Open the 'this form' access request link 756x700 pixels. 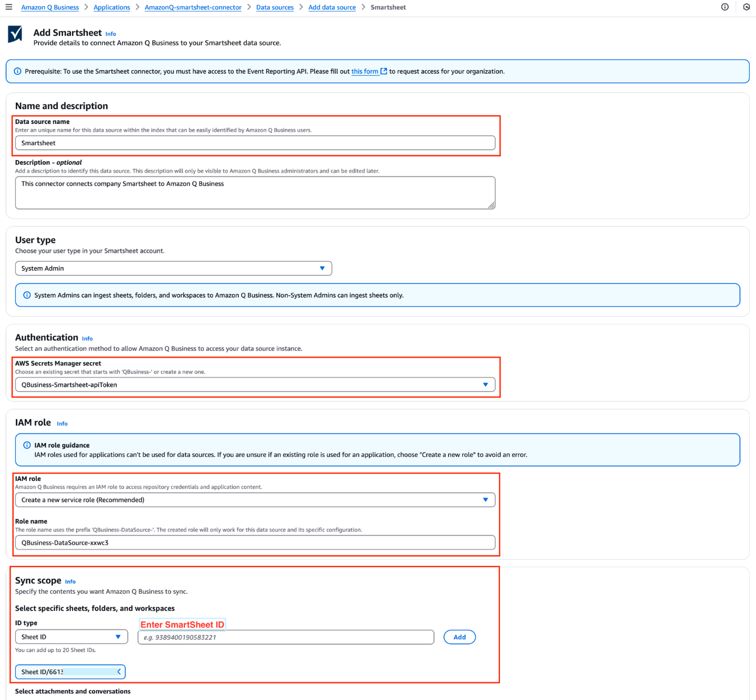click(x=365, y=72)
